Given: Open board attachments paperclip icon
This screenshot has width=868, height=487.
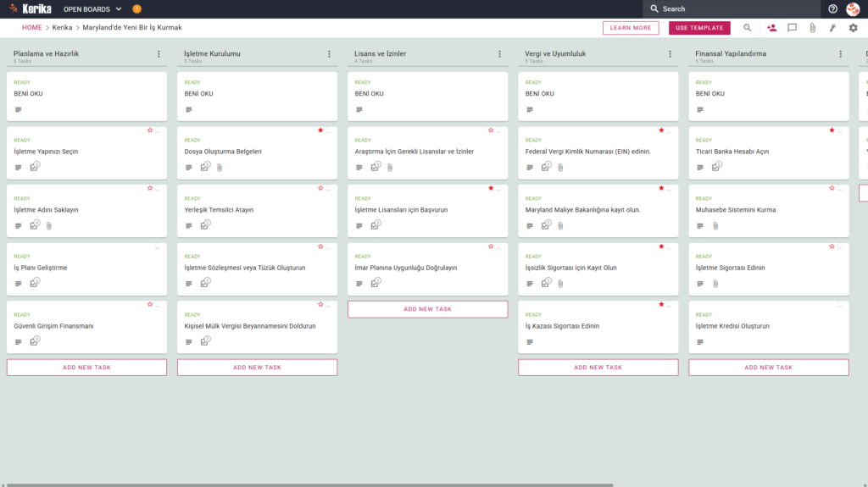Looking at the screenshot, I should [813, 28].
